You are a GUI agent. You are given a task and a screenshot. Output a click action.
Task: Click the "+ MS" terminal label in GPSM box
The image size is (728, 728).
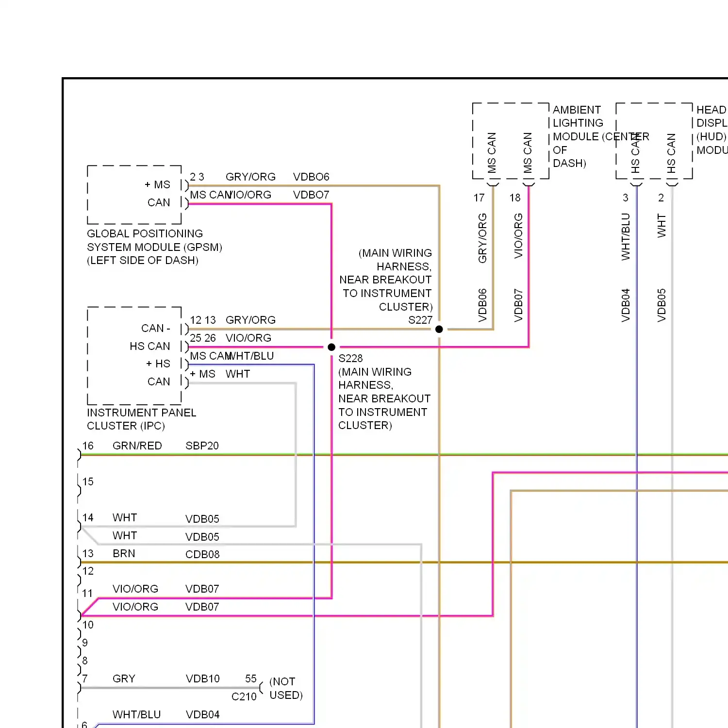[157, 184]
